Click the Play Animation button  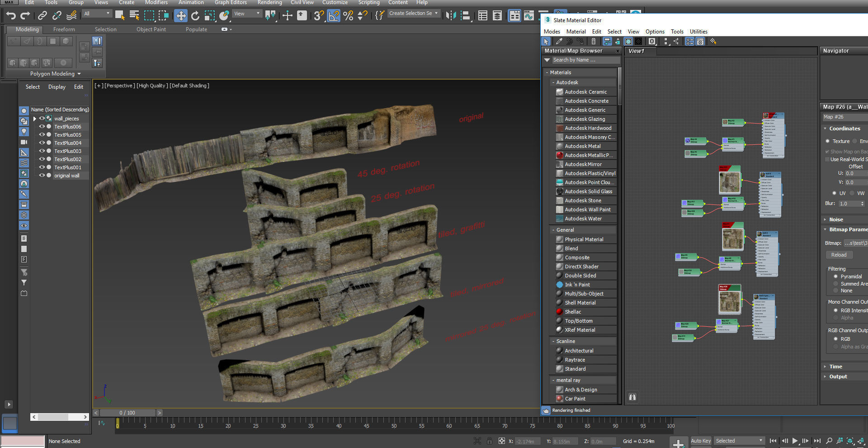coord(795,441)
